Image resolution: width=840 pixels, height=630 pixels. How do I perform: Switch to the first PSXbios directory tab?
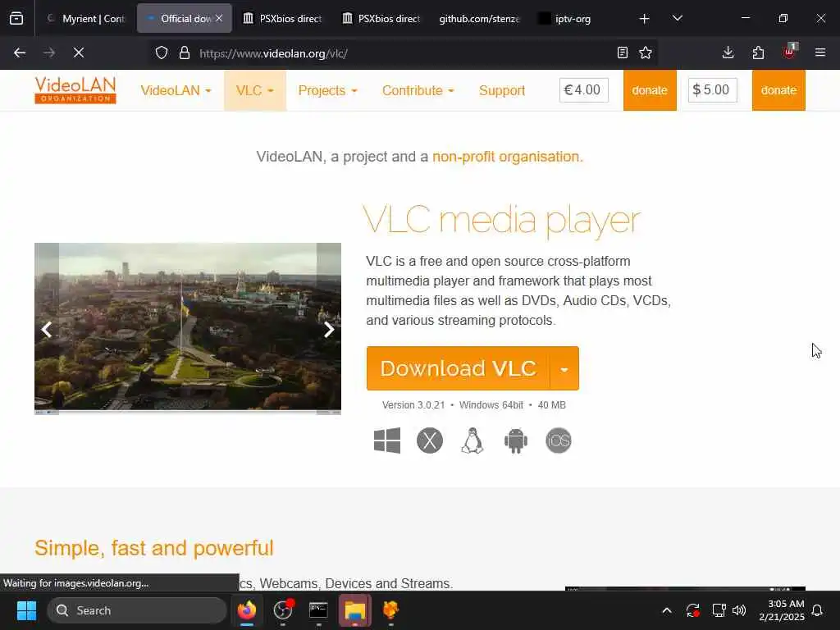click(x=282, y=19)
